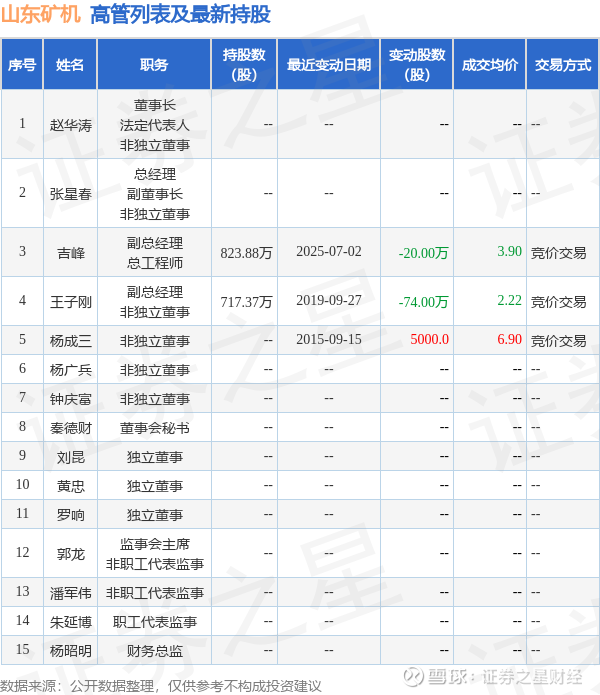Click the 717.37万 shareholding value
The height and width of the screenshot is (695, 600).
[246, 302]
